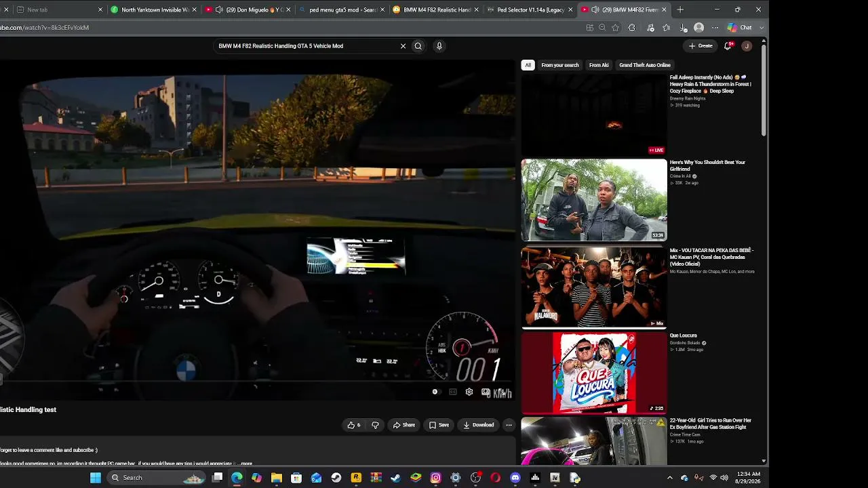Mute audio on the 'Don Miguelo' tab

click(x=219, y=9)
